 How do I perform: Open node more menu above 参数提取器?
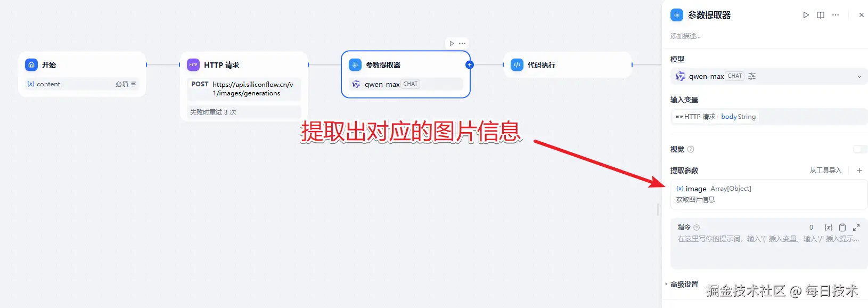462,44
